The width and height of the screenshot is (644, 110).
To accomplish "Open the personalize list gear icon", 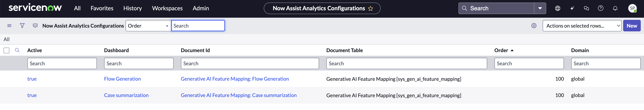I will (534, 26).
